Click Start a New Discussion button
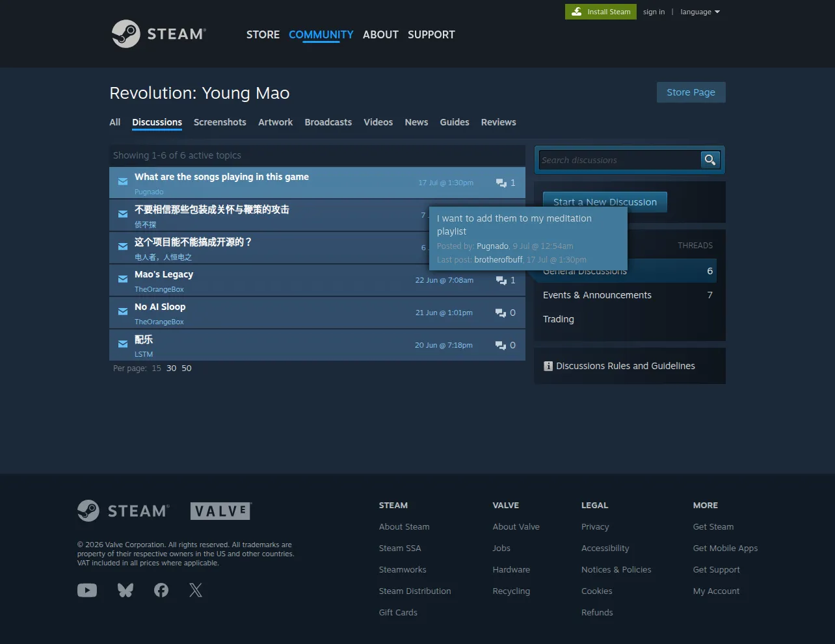Viewport: 835px width, 644px height. (605, 201)
